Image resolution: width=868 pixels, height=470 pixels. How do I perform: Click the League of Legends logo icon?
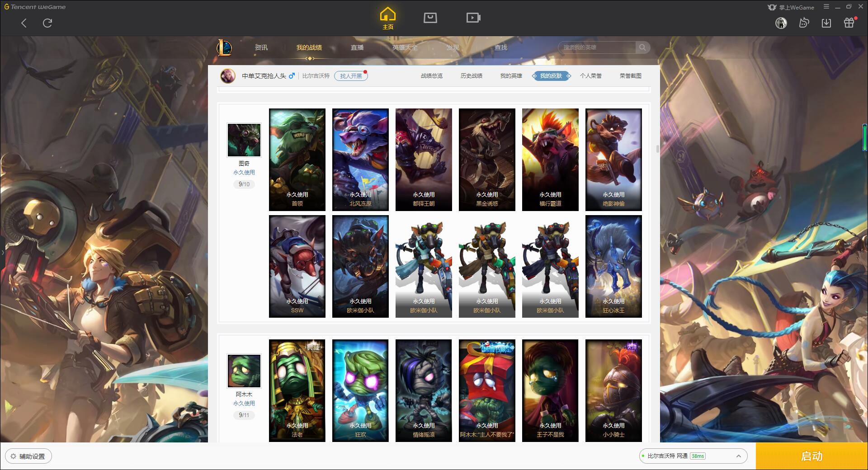pyautogui.click(x=224, y=47)
